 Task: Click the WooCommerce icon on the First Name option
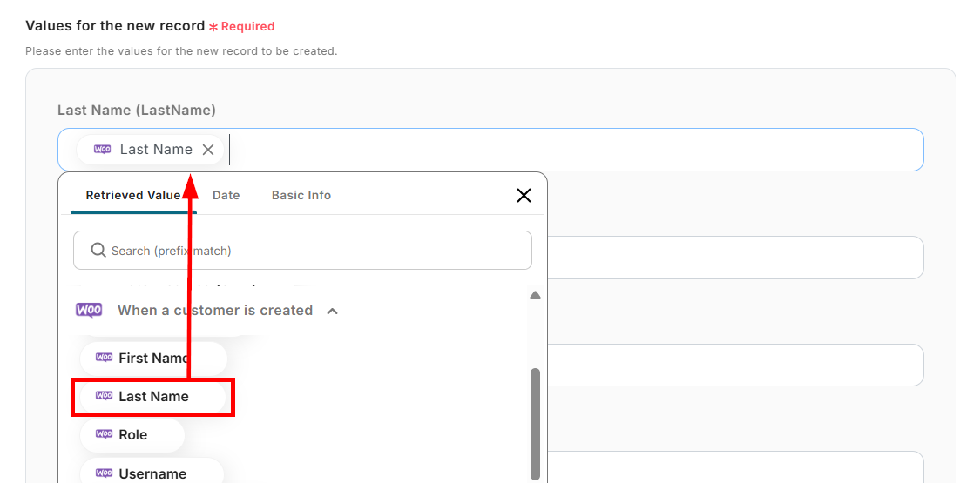click(x=104, y=358)
